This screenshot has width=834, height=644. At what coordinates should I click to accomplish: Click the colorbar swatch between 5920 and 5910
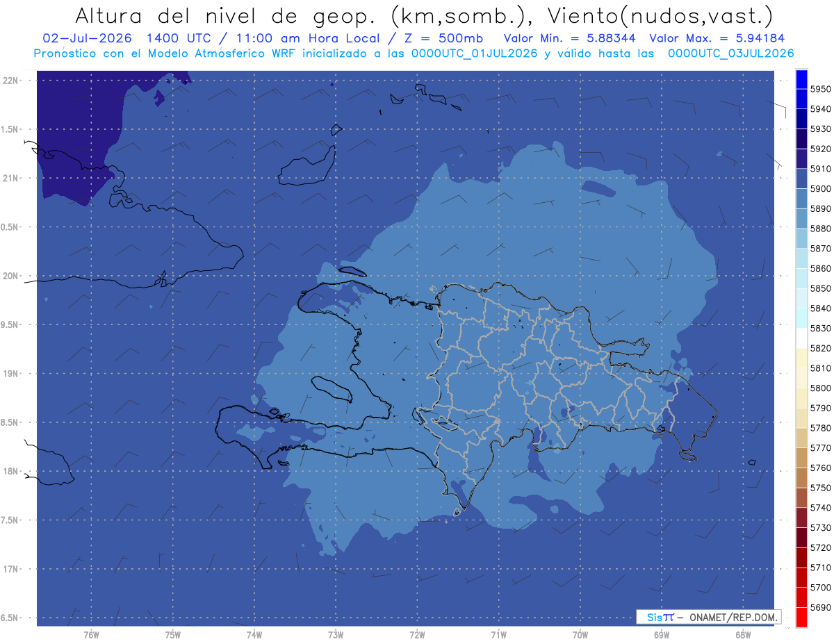(801, 159)
